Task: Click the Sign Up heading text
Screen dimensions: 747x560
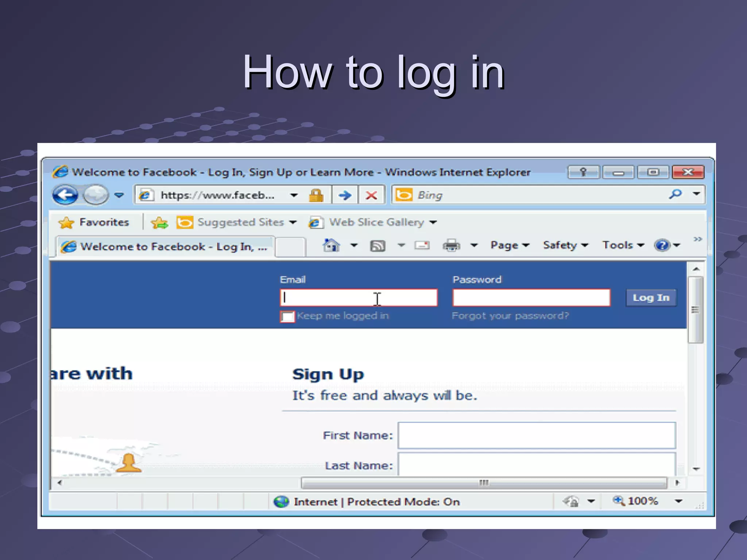Action: [x=328, y=374]
